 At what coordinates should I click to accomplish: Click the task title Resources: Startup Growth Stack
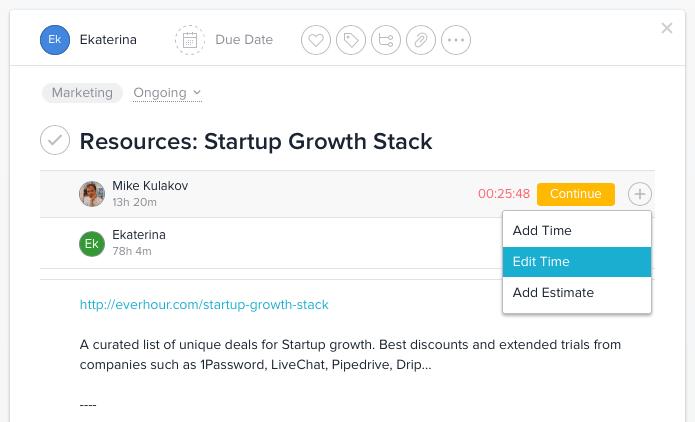click(256, 141)
